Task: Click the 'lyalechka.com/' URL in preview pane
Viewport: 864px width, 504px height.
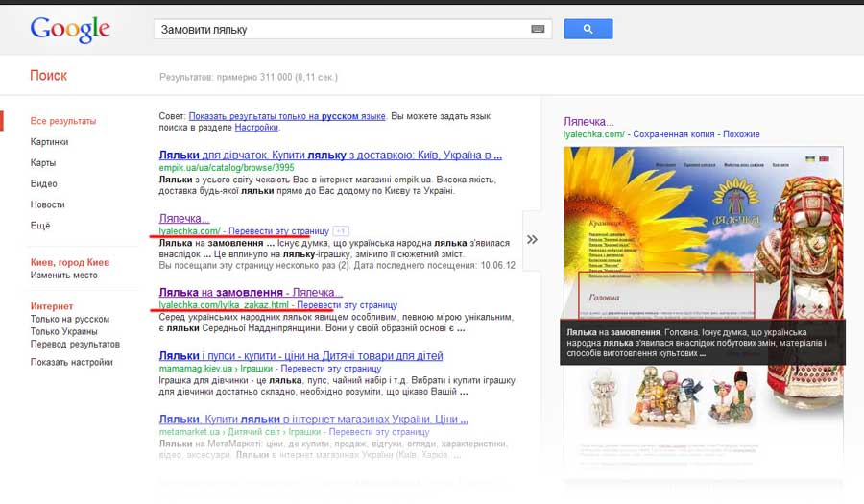Action: 594,133
